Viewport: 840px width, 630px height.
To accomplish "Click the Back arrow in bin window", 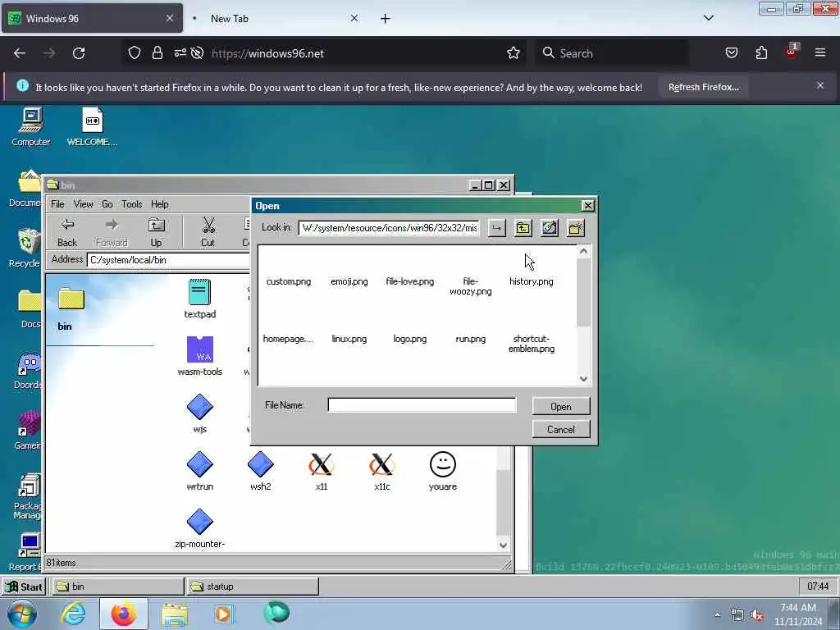I will click(x=67, y=232).
